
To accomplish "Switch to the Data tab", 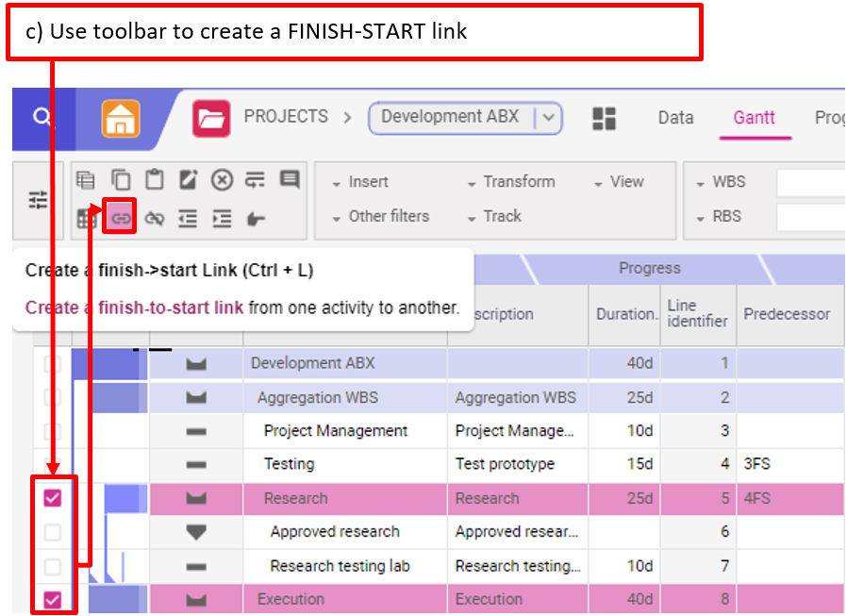I will click(675, 118).
